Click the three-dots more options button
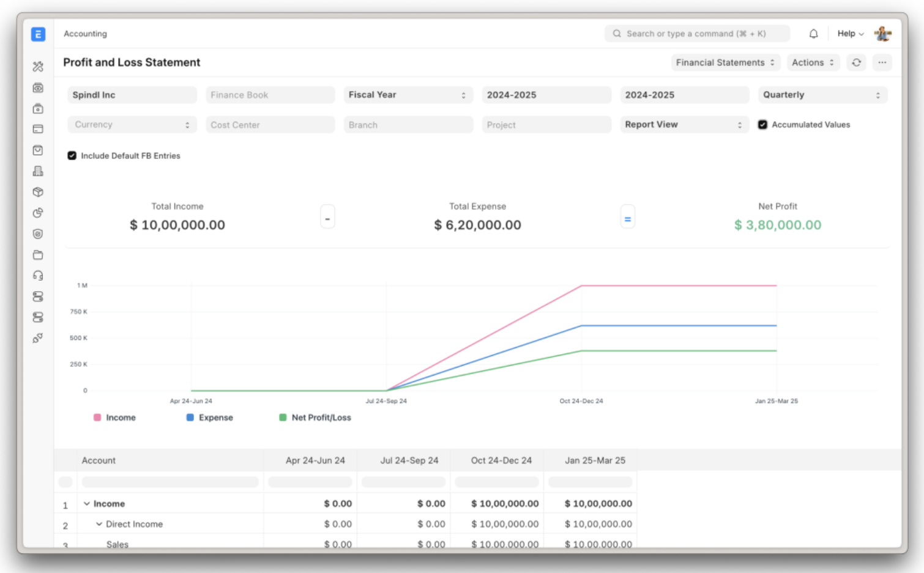 882,62
